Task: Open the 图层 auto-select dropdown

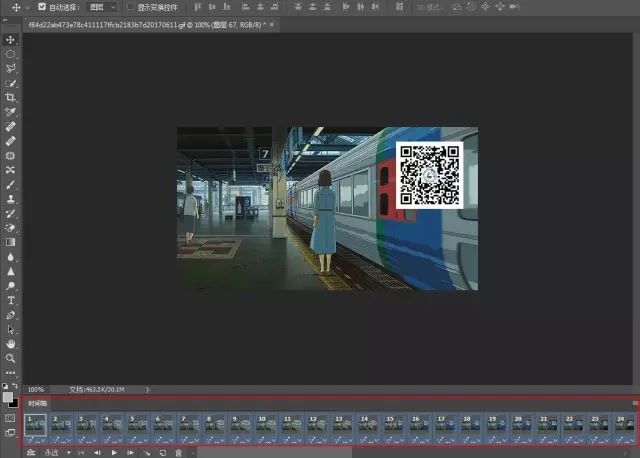Action: click(102, 6)
